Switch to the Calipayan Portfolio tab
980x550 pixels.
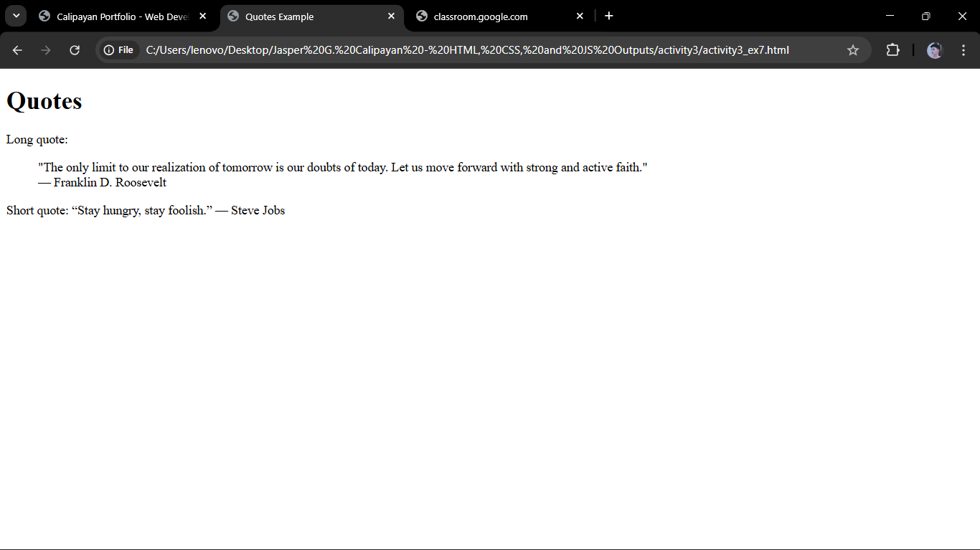[x=115, y=16]
